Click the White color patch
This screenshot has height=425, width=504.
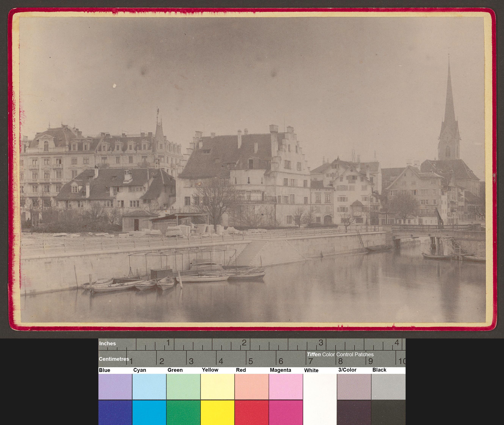pos(320,399)
